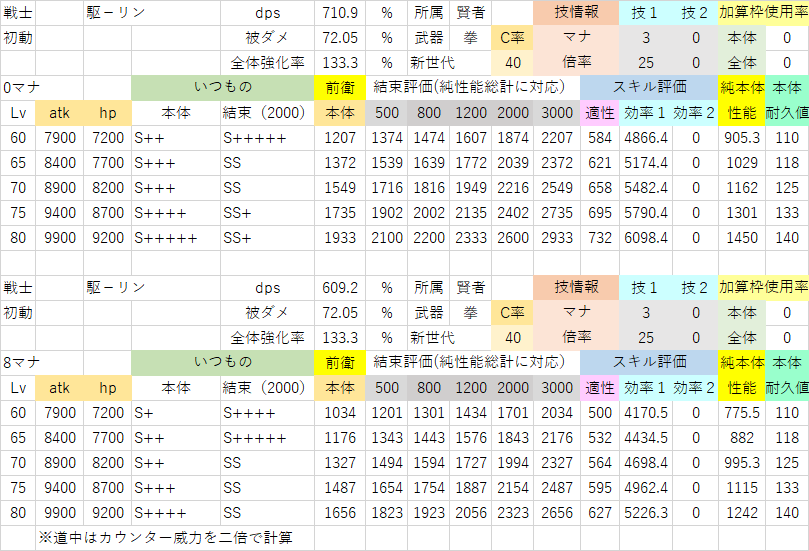
Task: Click the cell showing 1374
Action: (386, 138)
